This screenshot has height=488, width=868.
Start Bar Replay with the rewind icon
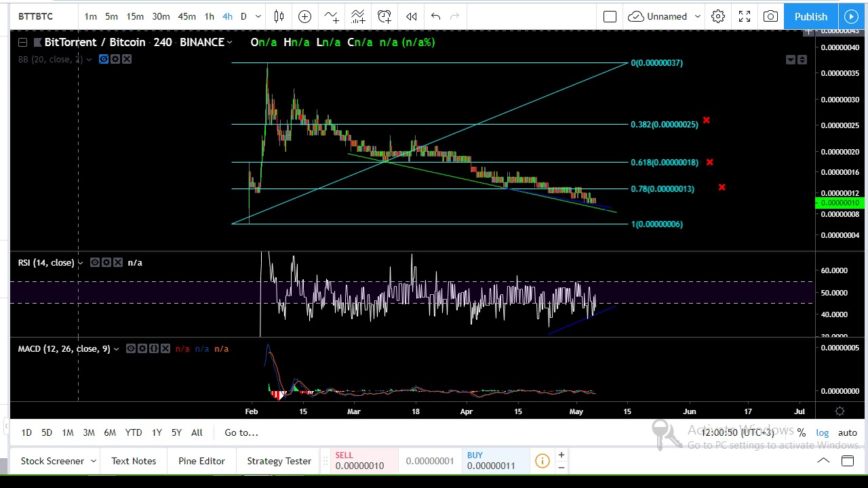tap(411, 16)
